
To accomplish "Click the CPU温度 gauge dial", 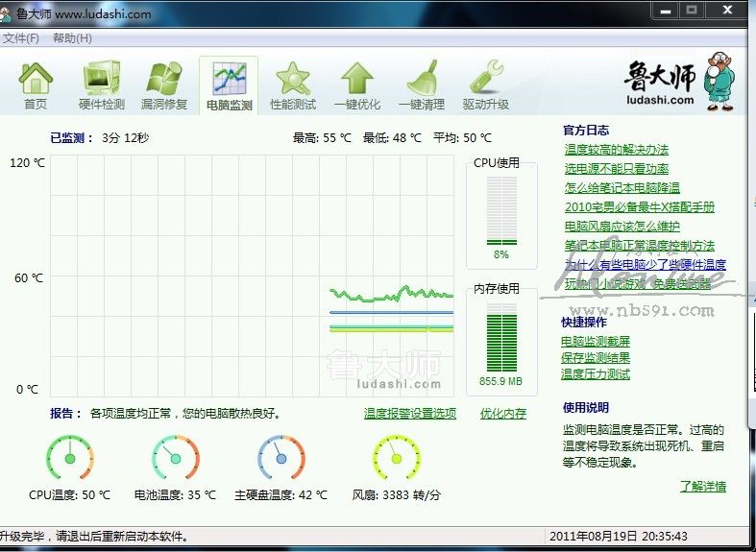I will (x=70, y=458).
